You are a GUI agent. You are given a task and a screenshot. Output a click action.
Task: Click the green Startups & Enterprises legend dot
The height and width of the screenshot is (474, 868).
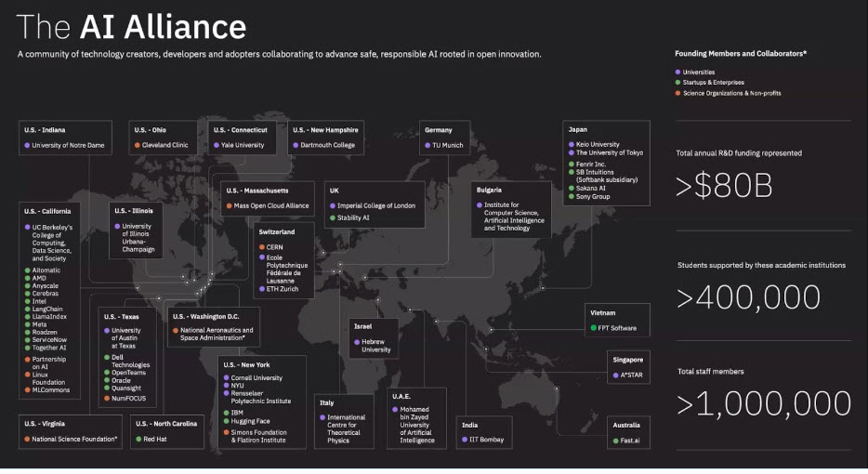pyautogui.click(x=677, y=83)
